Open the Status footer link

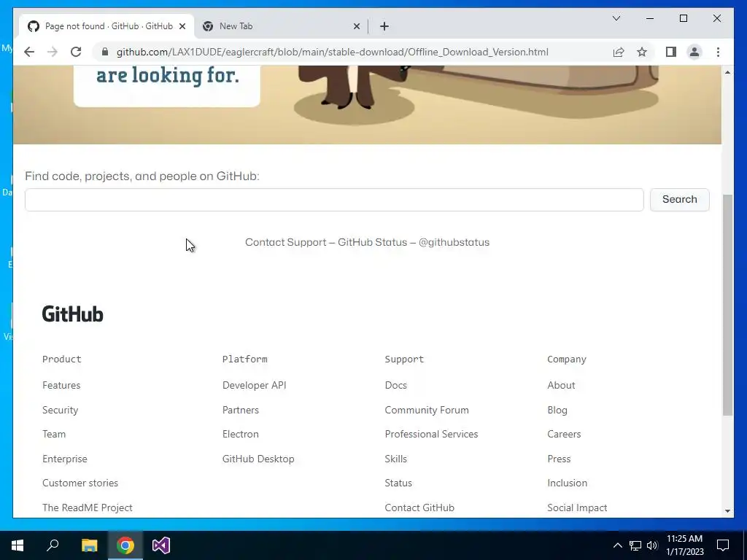(398, 483)
